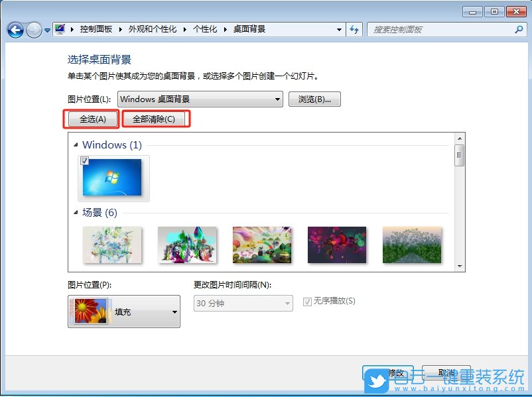The height and width of the screenshot is (397, 532).
Task: Open the Windows 桌面背景 picture location dropdown
Action: click(279, 99)
